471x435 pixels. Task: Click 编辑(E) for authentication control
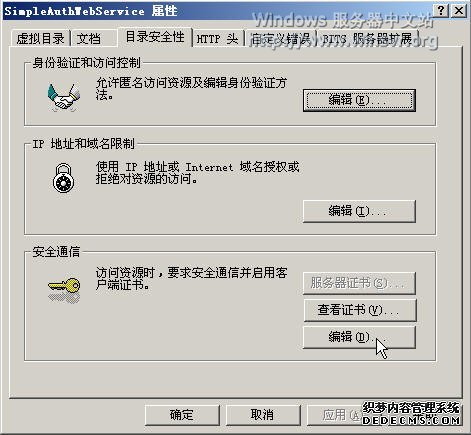pos(359,100)
